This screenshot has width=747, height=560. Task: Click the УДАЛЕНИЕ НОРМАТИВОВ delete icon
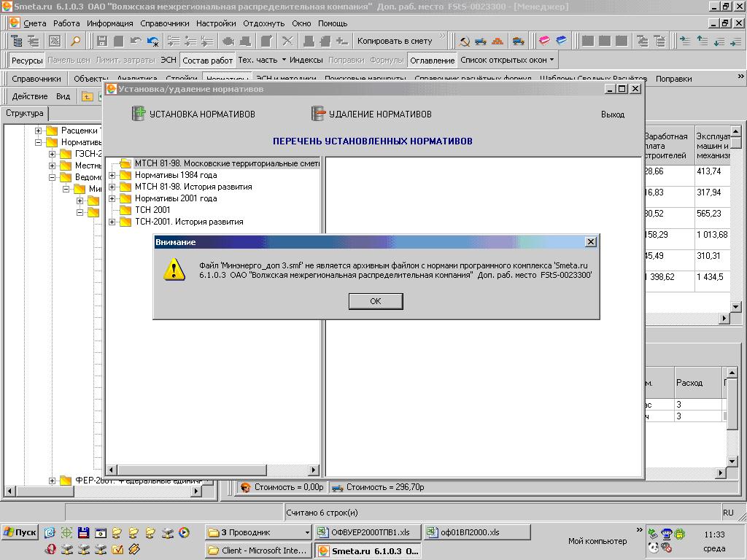(318, 114)
